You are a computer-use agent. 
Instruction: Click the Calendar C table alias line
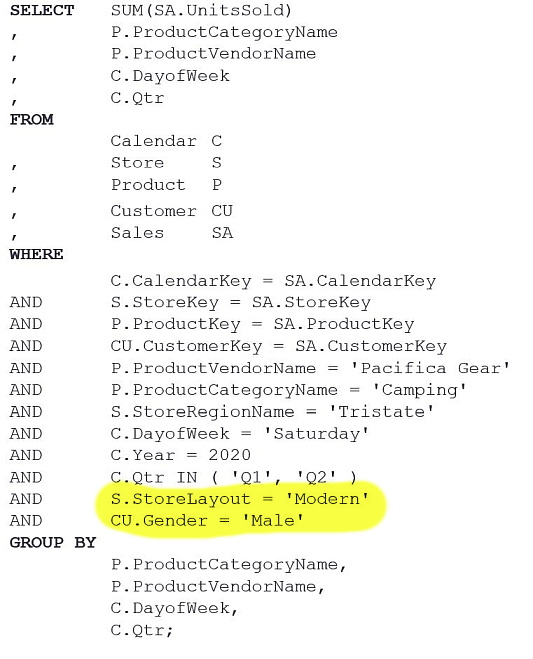(166, 141)
